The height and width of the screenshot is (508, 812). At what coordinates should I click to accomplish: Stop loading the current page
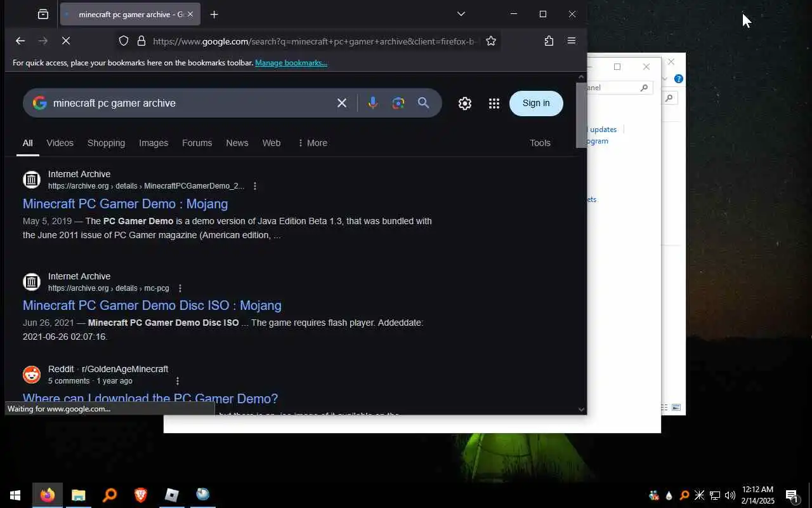coord(66,41)
